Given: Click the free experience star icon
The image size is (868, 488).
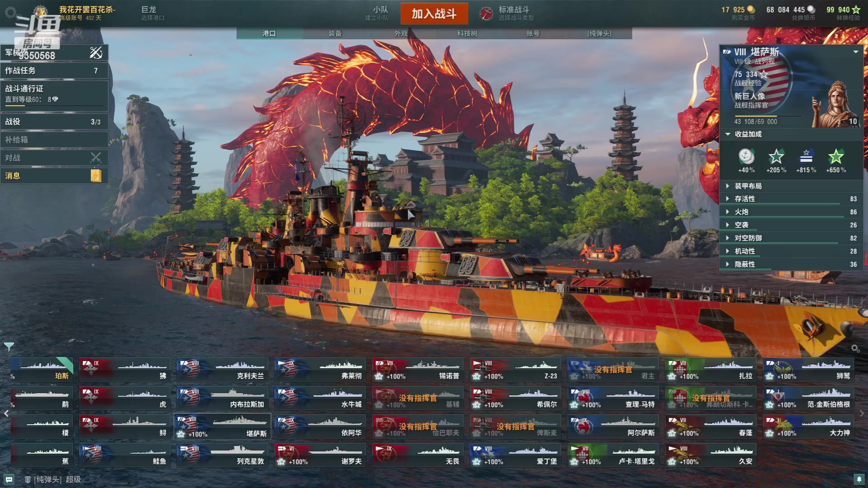Looking at the screenshot, I should click(x=856, y=9).
